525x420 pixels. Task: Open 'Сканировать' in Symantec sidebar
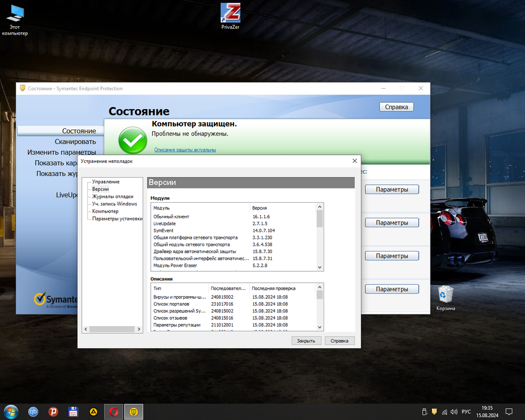(75, 142)
